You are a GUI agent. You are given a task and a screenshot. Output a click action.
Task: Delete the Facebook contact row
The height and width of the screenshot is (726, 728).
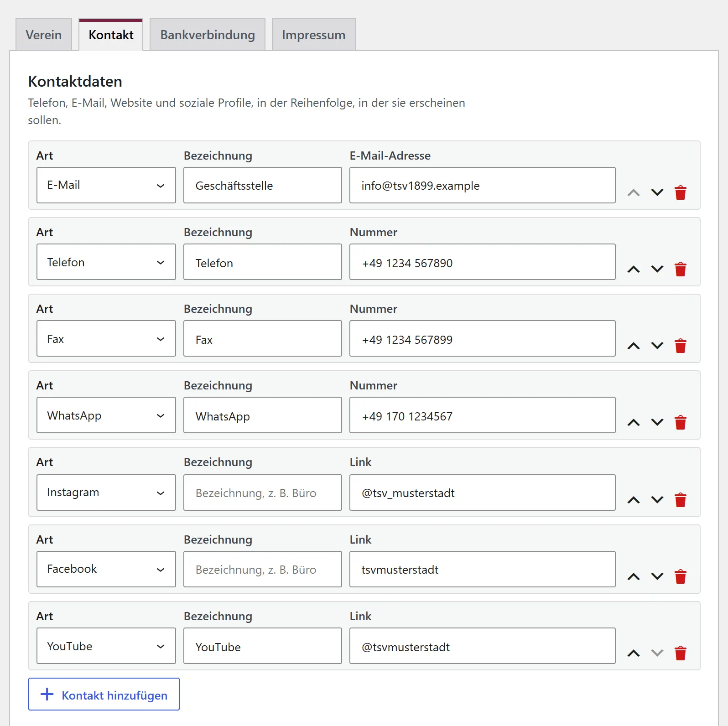coord(681,576)
